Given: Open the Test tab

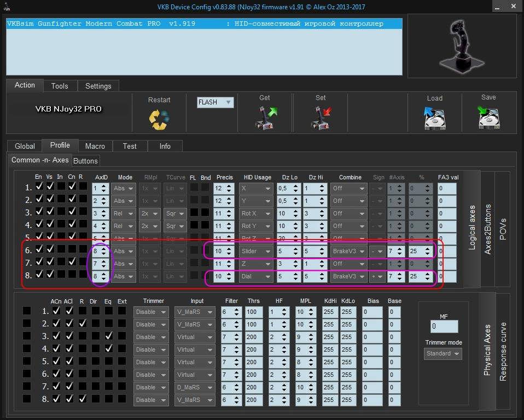Looking at the screenshot, I should pyautogui.click(x=130, y=147).
